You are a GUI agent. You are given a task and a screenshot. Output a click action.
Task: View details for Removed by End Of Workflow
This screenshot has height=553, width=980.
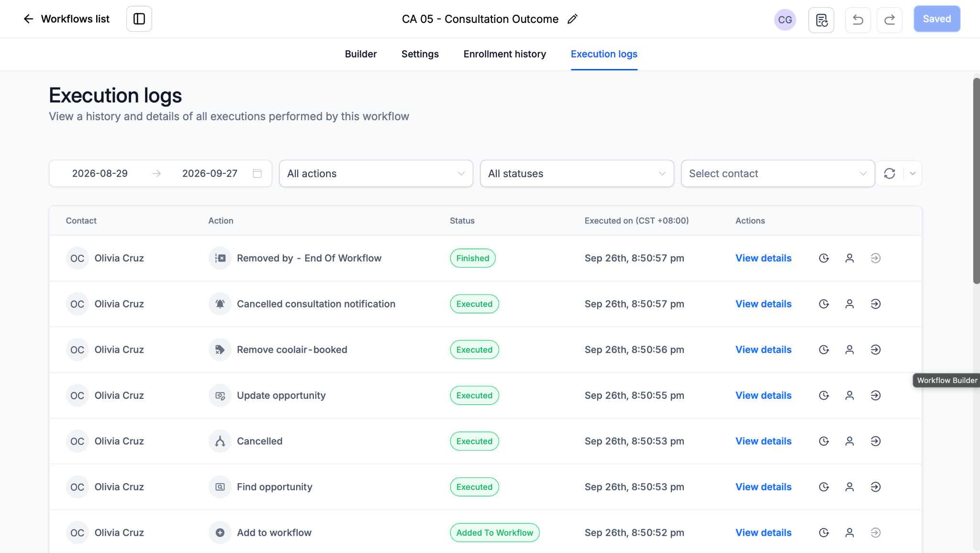tap(763, 258)
